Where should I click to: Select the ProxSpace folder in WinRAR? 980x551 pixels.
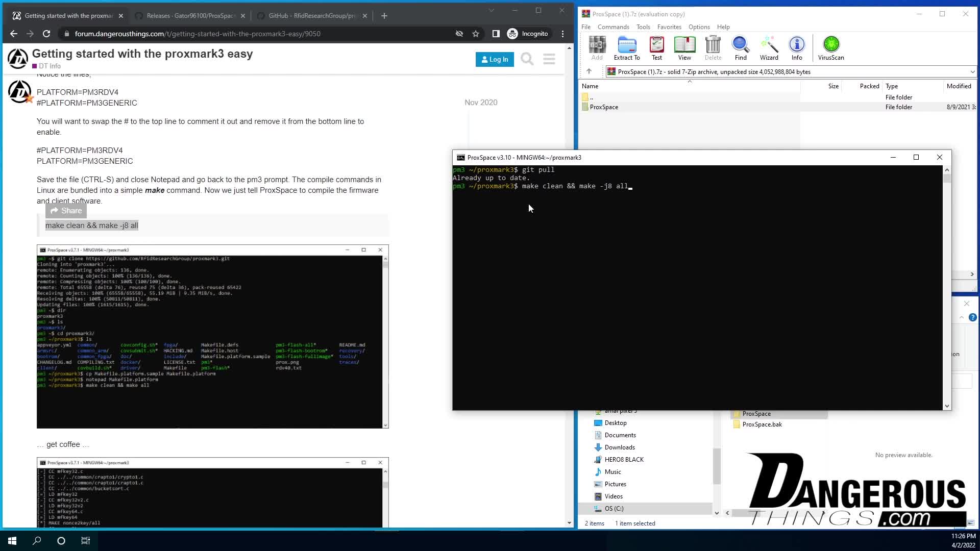pos(604,107)
